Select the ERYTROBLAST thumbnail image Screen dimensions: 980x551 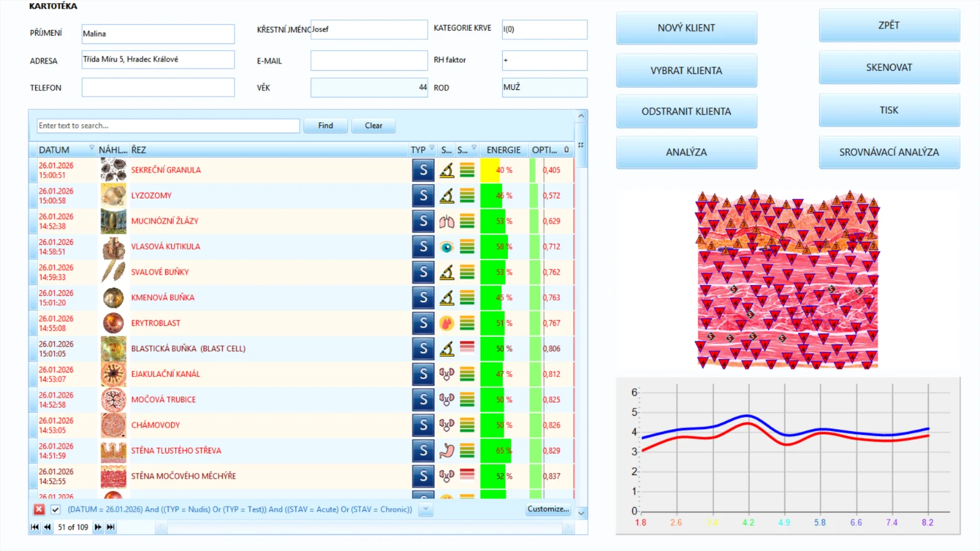tap(113, 323)
